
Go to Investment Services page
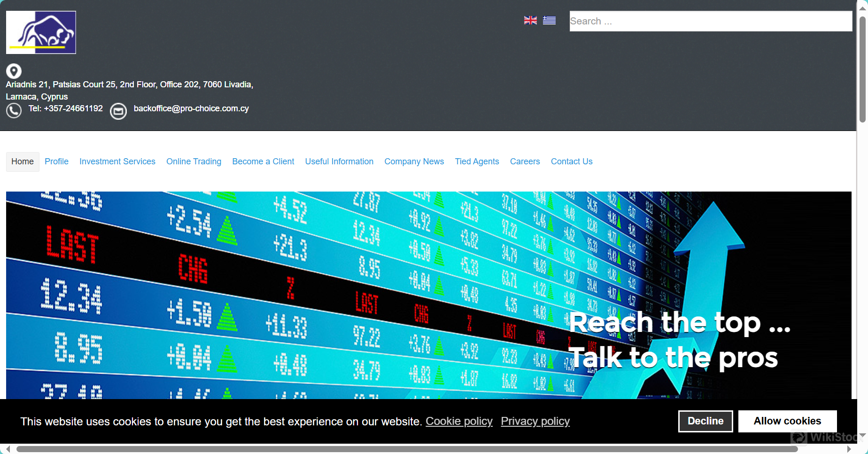click(117, 162)
